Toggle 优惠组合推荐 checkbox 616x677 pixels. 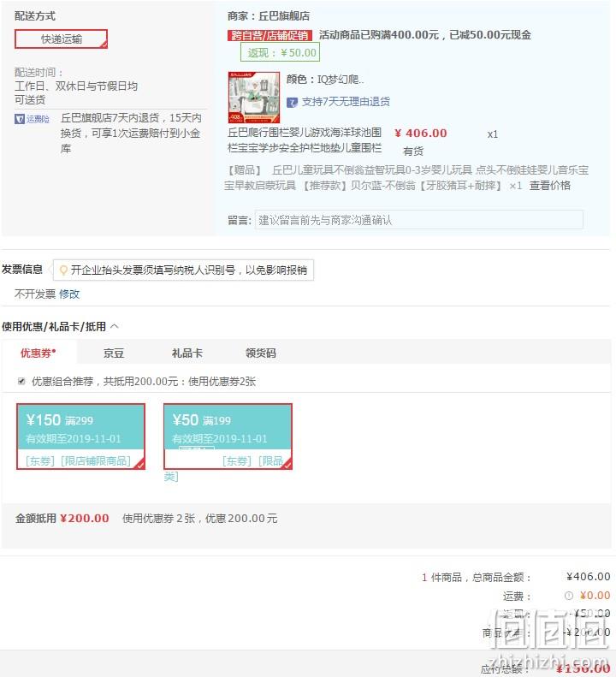click(21, 381)
